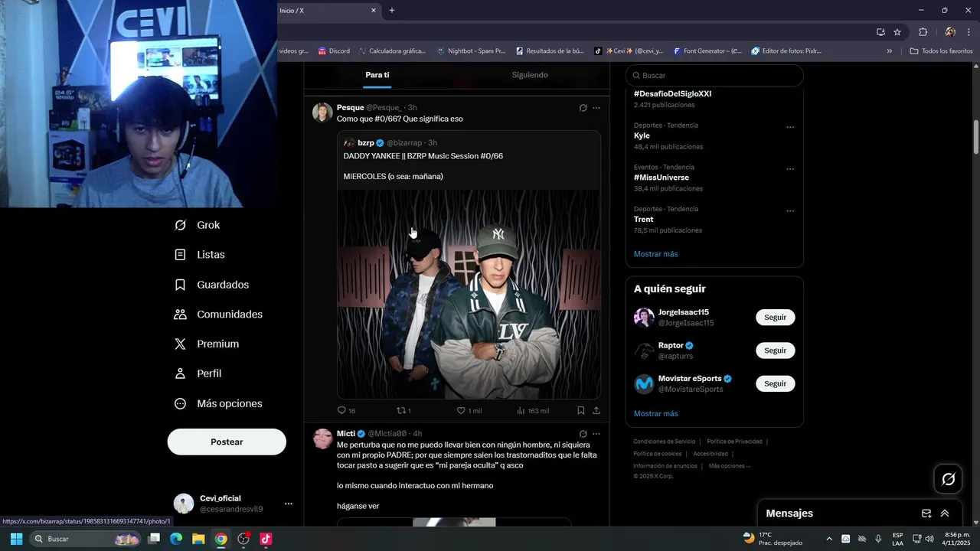
Task: Open the floating Grok button
Action: pos(949,479)
